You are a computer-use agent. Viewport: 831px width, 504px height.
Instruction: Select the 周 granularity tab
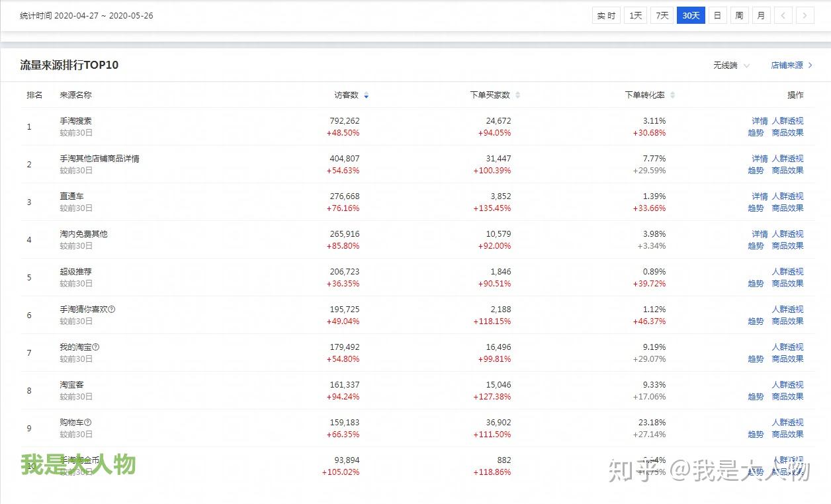(739, 15)
